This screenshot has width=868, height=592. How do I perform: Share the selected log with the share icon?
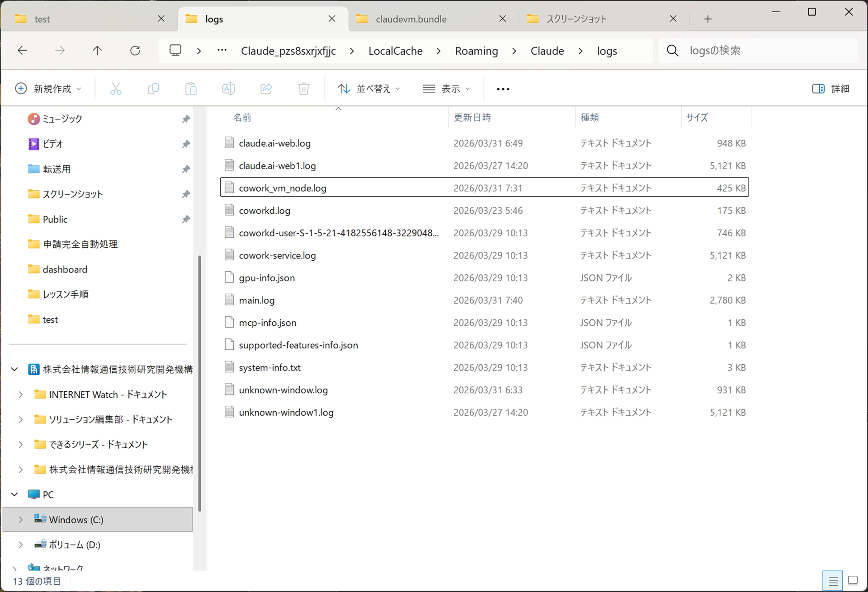pos(266,89)
